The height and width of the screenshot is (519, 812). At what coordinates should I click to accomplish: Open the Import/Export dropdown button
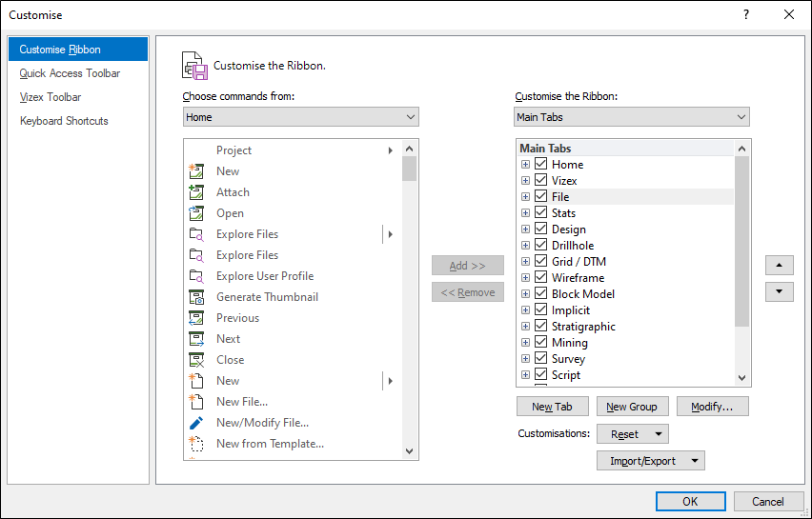click(650, 461)
